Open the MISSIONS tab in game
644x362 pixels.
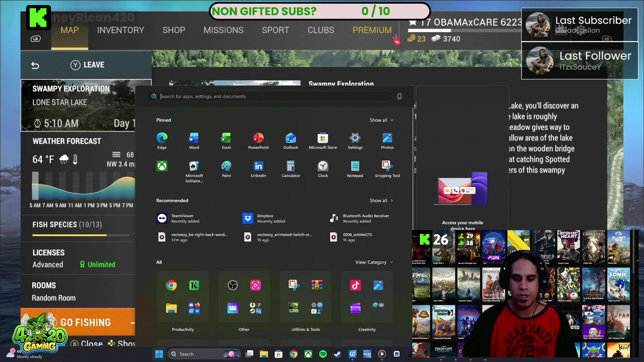[x=223, y=30]
